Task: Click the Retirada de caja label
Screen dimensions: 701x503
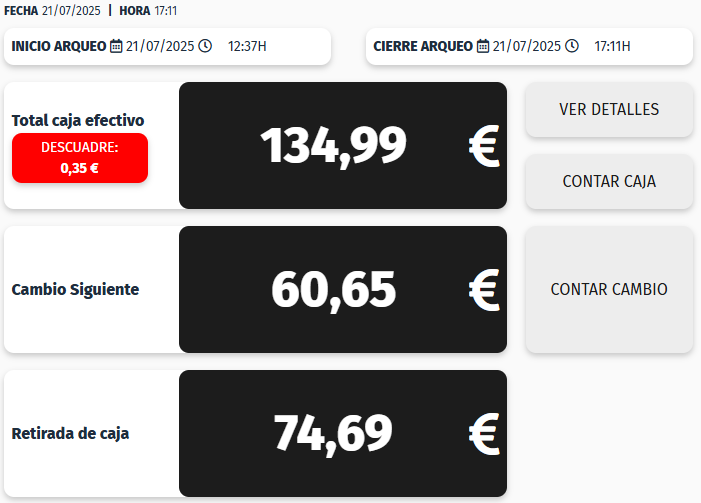Action: (x=70, y=434)
